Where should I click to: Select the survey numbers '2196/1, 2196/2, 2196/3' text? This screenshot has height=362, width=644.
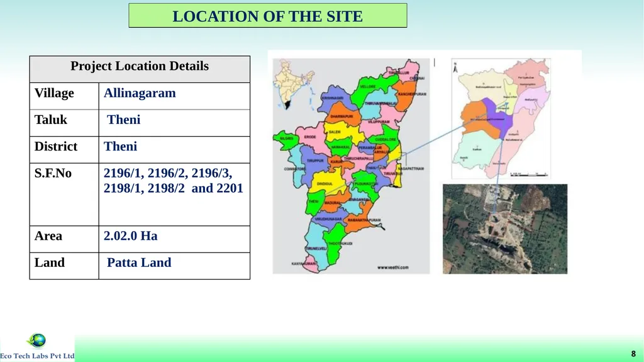(167, 173)
